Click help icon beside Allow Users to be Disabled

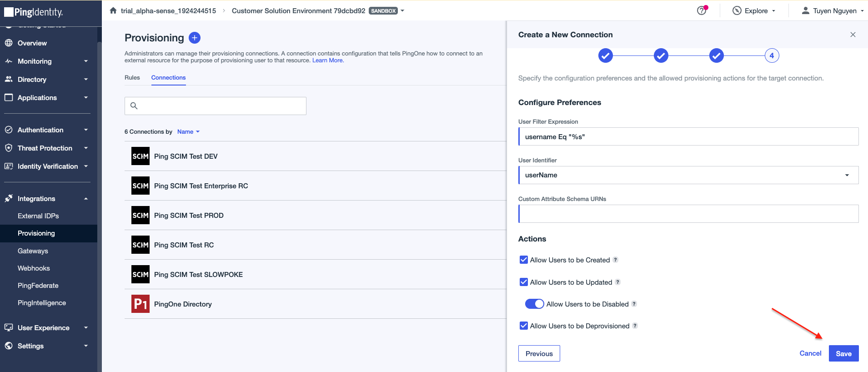634,304
